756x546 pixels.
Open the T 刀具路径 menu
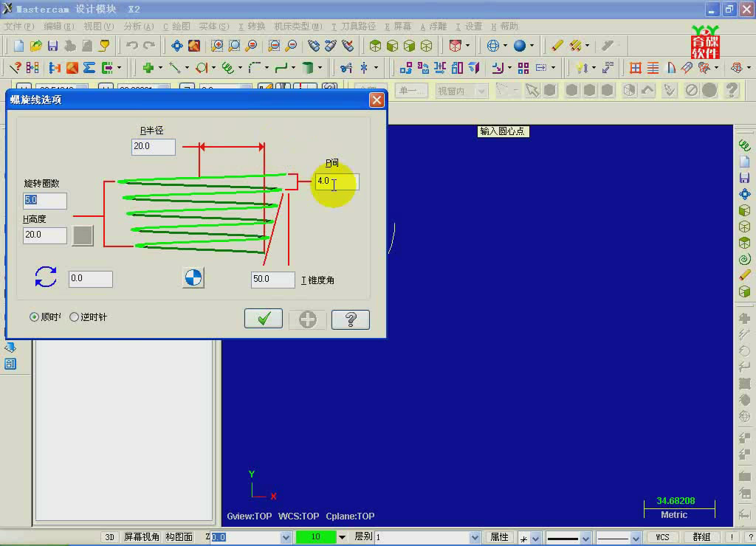pyautogui.click(x=354, y=26)
